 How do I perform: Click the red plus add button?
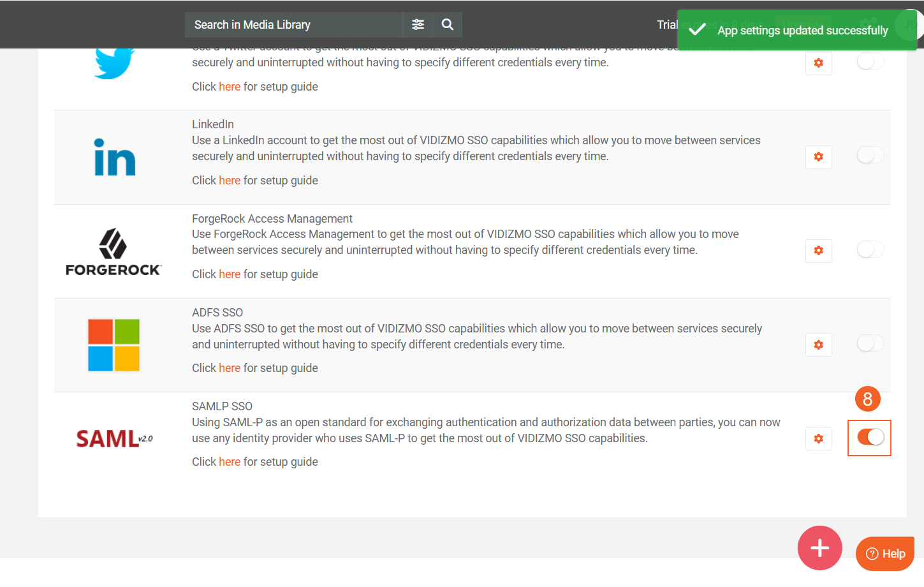click(819, 548)
